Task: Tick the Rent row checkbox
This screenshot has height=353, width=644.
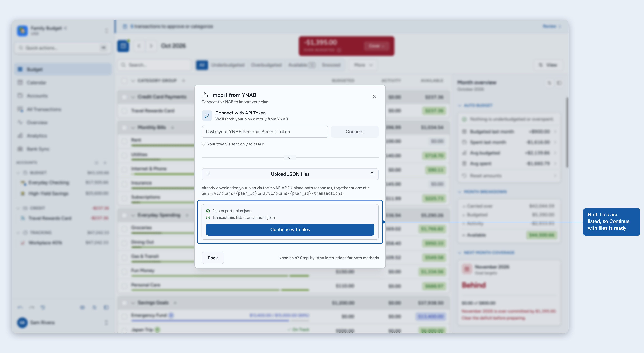Action: pos(124,141)
